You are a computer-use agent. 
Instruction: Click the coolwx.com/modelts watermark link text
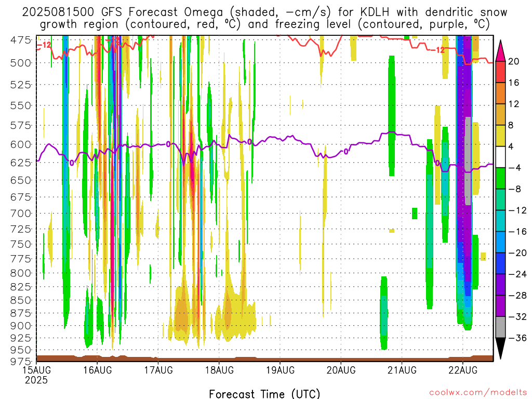tap(478, 393)
